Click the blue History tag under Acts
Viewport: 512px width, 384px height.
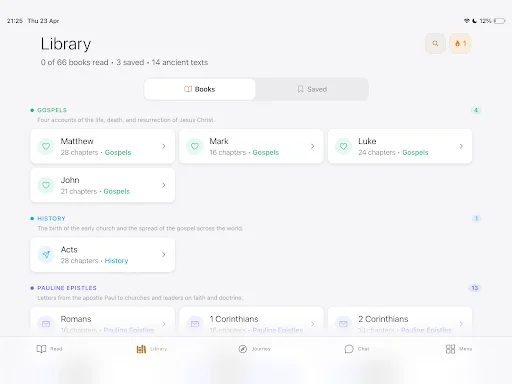[116, 261]
